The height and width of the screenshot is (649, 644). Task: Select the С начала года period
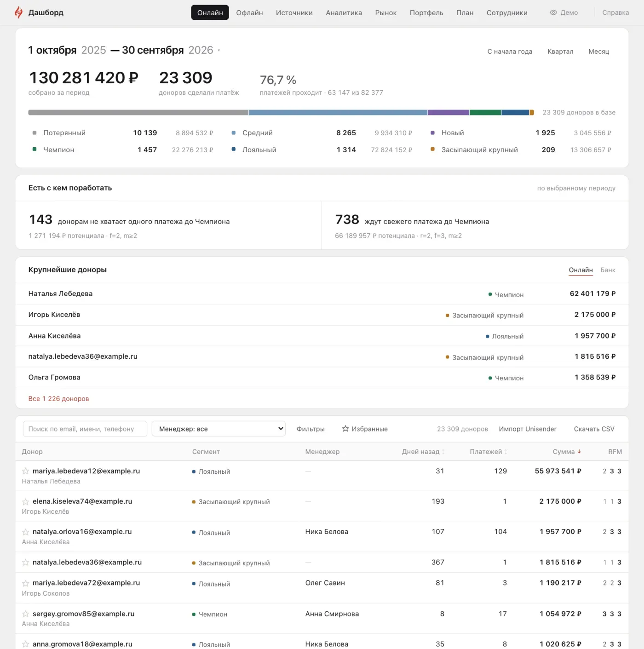(x=510, y=52)
